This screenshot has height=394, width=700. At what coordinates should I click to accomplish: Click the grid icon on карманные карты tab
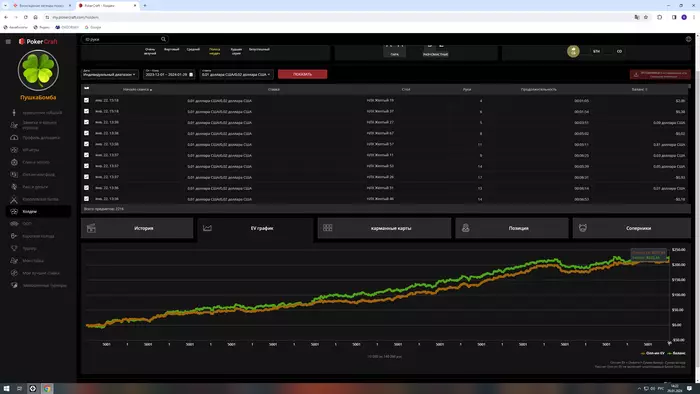point(328,228)
